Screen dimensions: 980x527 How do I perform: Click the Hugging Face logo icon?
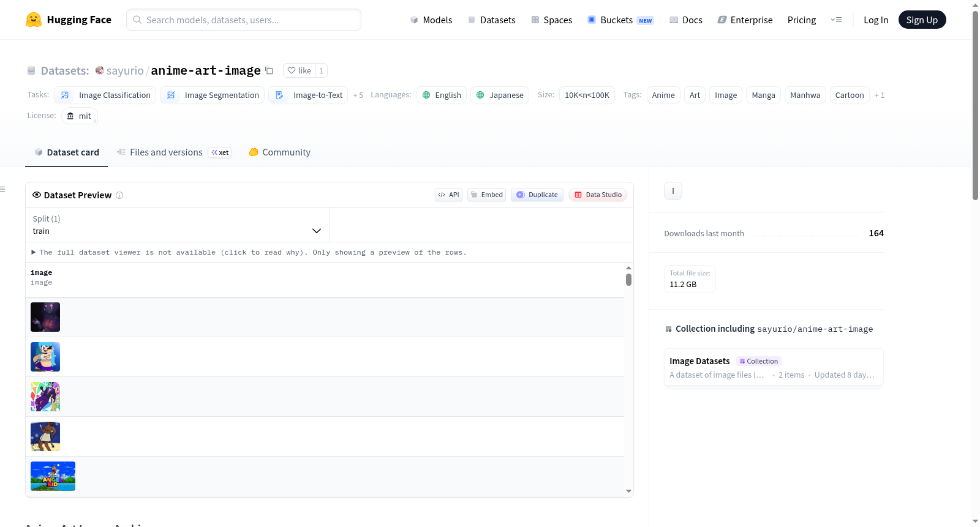click(x=34, y=20)
